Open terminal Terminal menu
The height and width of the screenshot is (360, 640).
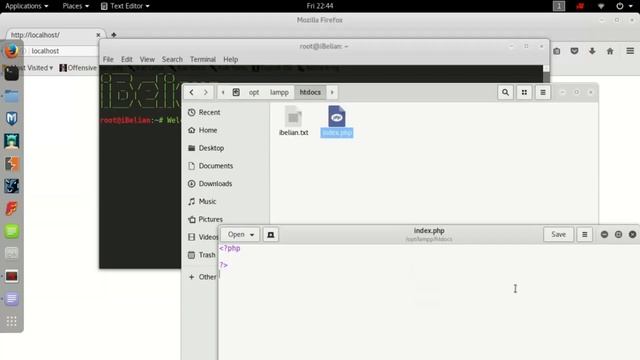coord(202,60)
